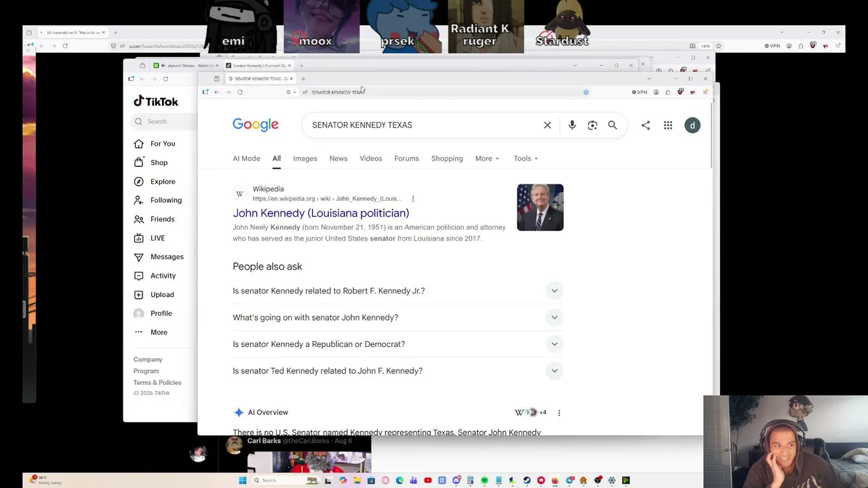Open the John Kennedy (Louisiana politician) link
Viewport: 868px width, 488px height.
(x=321, y=213)
